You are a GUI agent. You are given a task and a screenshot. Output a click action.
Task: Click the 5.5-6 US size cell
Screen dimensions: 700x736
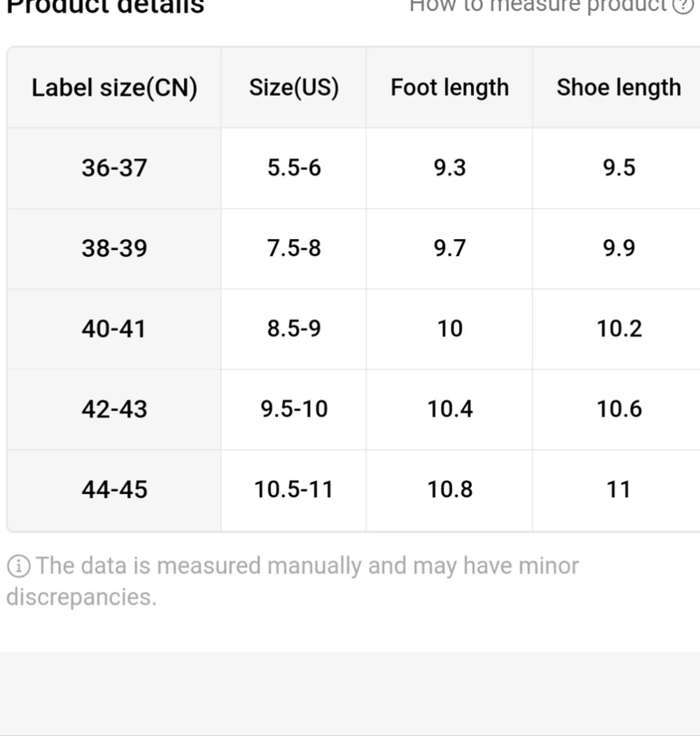click(293, 168)
